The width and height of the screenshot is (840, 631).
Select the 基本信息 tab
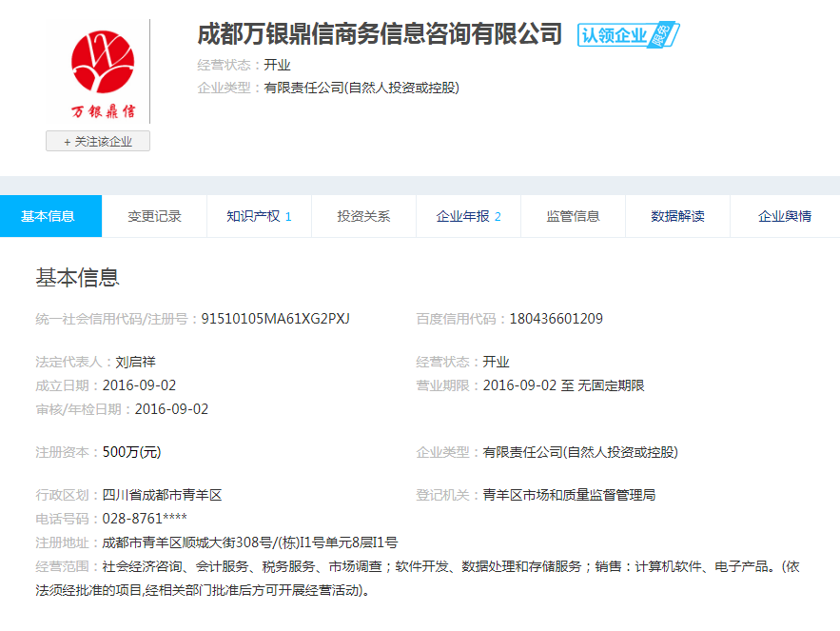point(49,216)
